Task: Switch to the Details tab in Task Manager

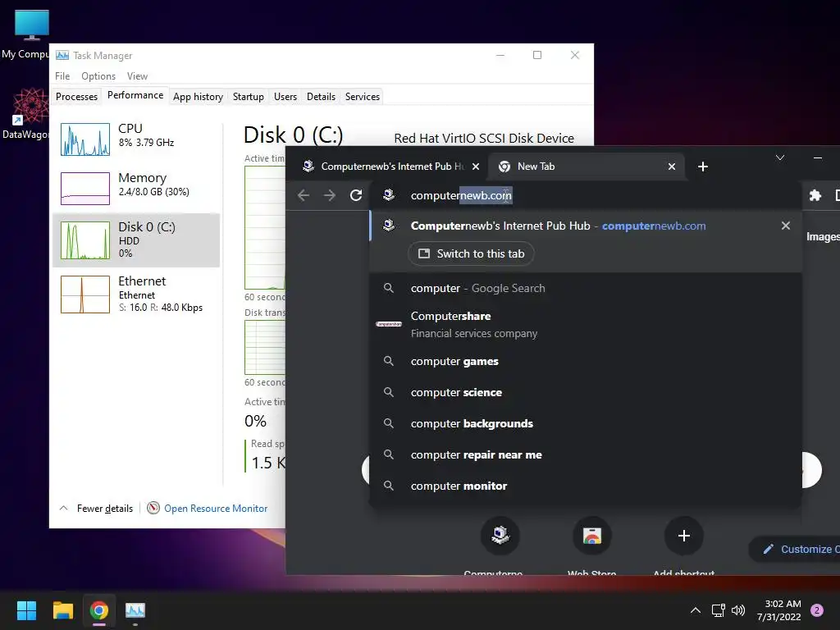Action: click(x=321, y=97)
